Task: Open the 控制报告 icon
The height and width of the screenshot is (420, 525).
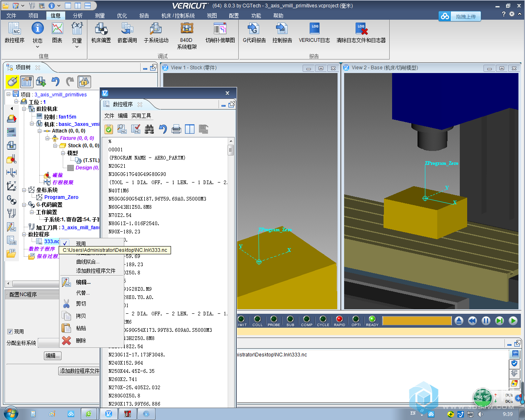Action: 282,32
